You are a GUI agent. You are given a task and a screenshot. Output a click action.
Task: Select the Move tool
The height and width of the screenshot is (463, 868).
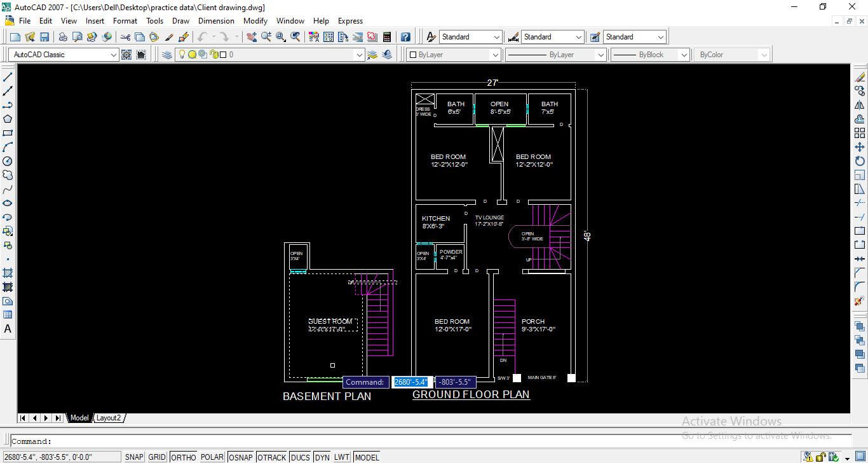pos(860,147)
